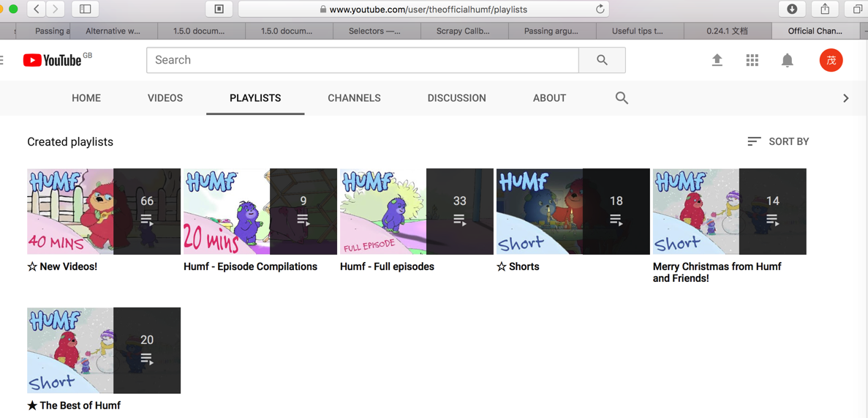Open the notifications bell
The height and width of the screenshot is (418, 868).
[787, 61]
